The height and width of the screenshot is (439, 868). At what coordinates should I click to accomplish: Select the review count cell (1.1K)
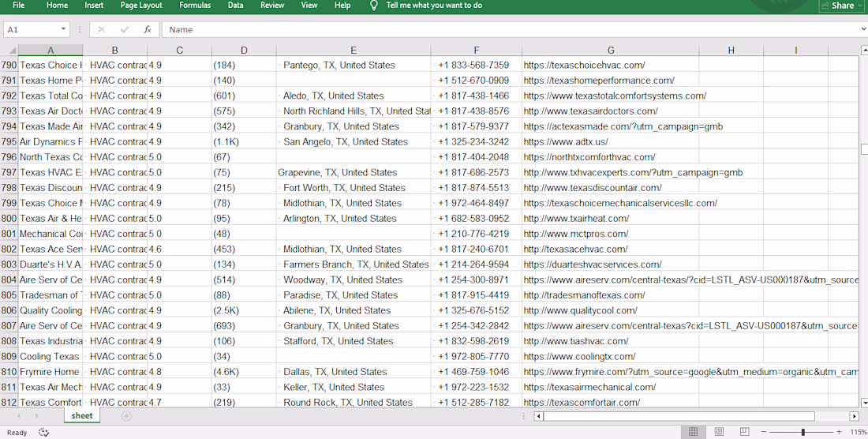click(x=244, y=141)
